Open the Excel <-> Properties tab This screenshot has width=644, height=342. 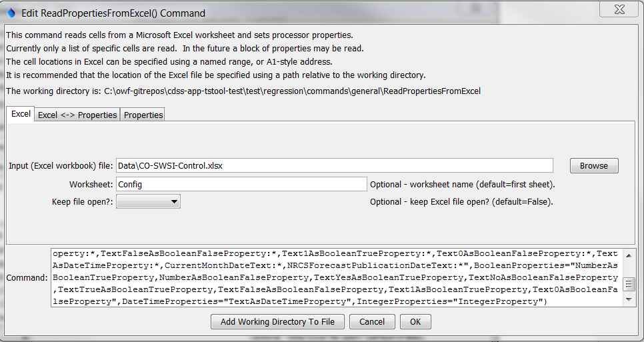tap(77, 115)
